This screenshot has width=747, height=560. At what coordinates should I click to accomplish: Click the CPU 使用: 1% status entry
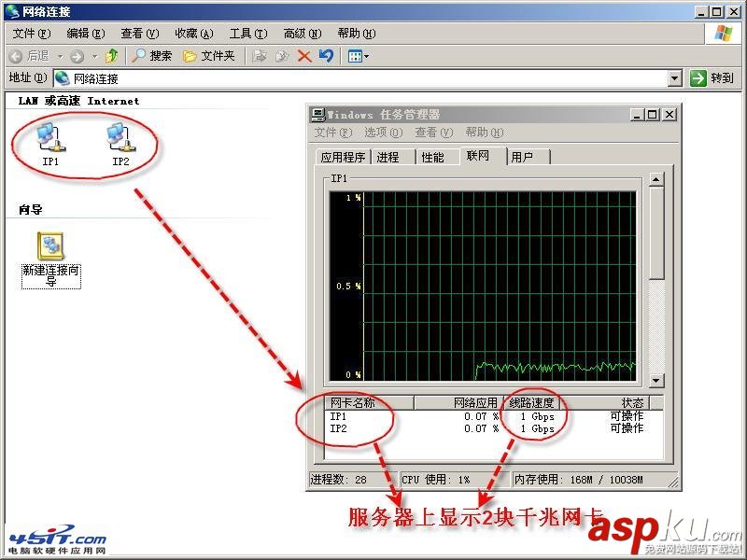pos(454,480)
